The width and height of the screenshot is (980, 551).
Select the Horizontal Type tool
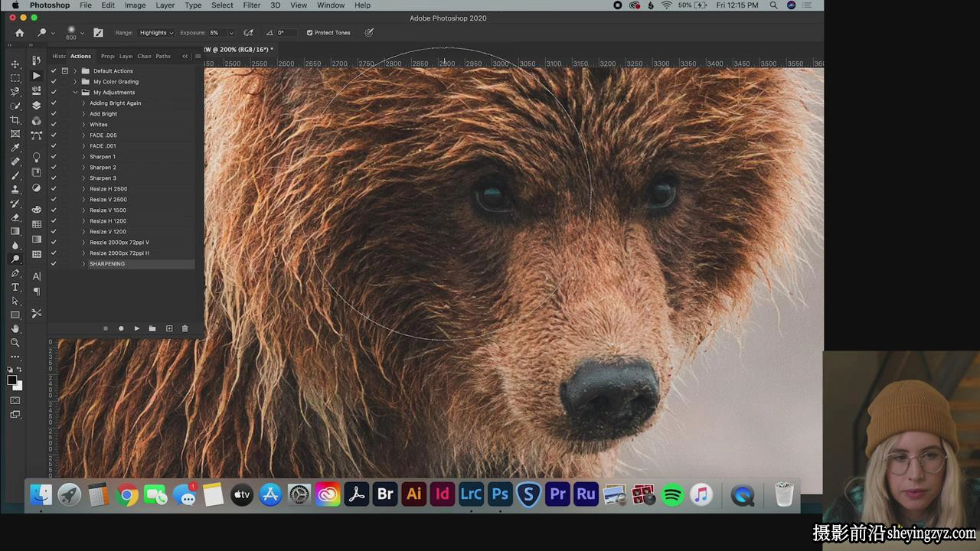coord(15,287)
